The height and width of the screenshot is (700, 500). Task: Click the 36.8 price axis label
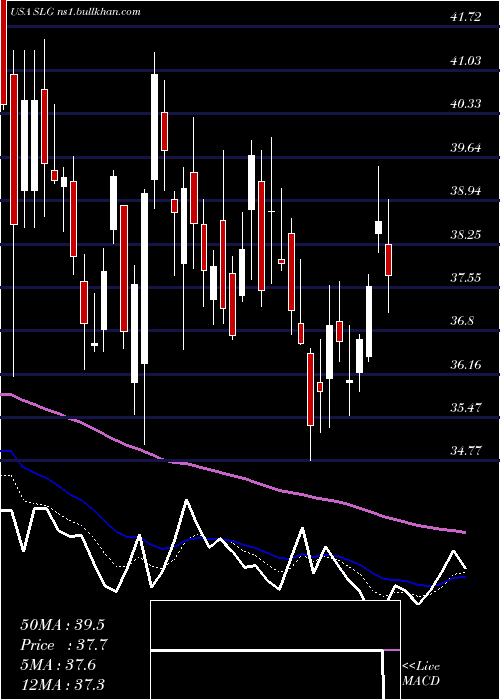[x=462, y=321]
